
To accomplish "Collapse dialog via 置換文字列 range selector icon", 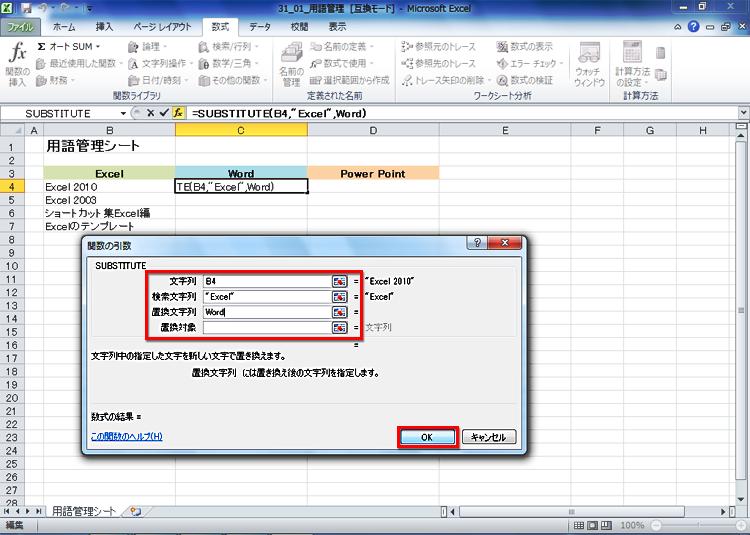I will click(339, 312).
